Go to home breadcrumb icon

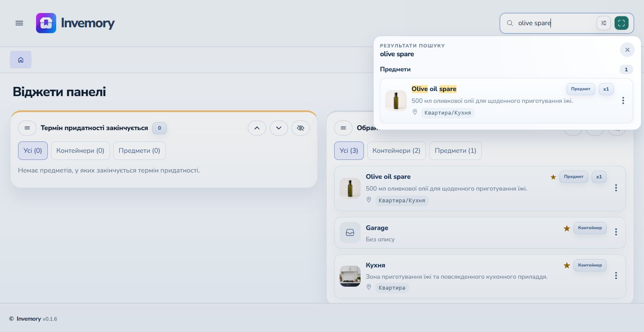point(21,60)
